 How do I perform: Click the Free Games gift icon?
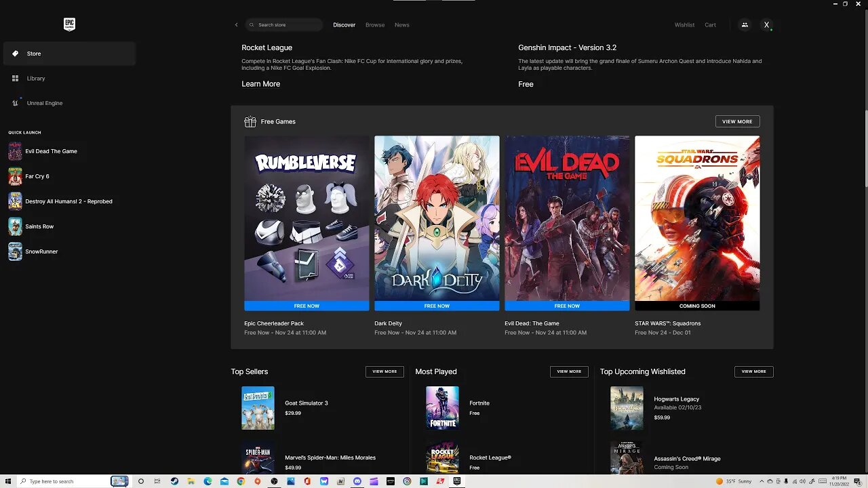pyautogui.click(x=250, y=122)
